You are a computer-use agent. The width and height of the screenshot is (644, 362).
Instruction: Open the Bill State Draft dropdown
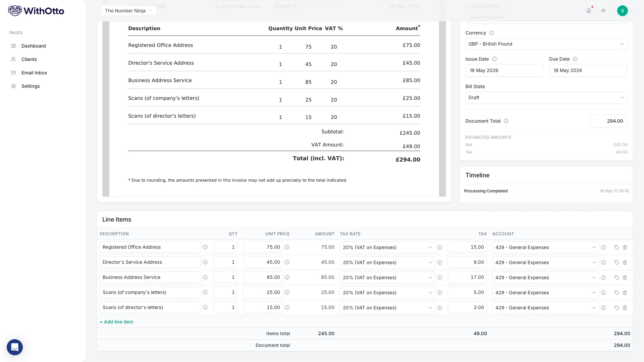[546, 98]
